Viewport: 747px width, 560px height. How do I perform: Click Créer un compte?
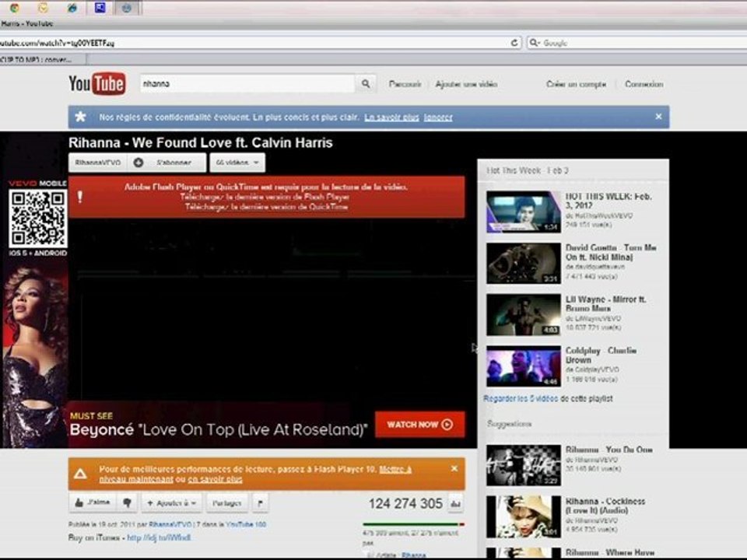coord(577,84)
